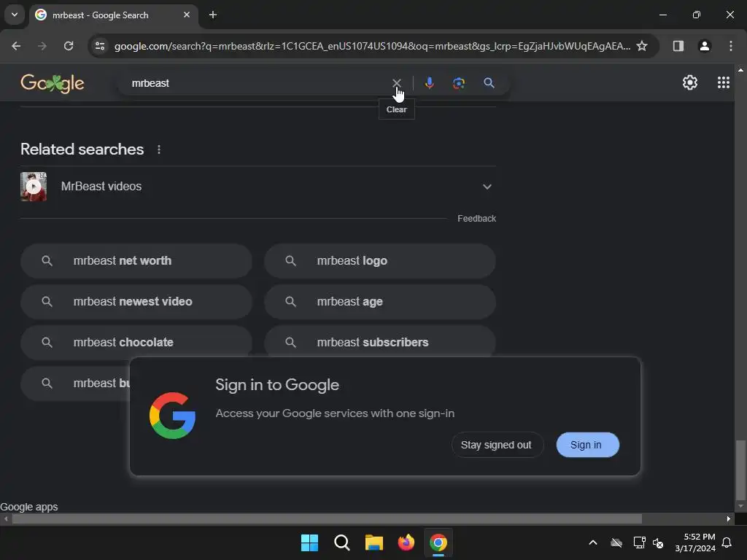
Task: Click the browser forward arrow
Action: click(x=42, y=46)
